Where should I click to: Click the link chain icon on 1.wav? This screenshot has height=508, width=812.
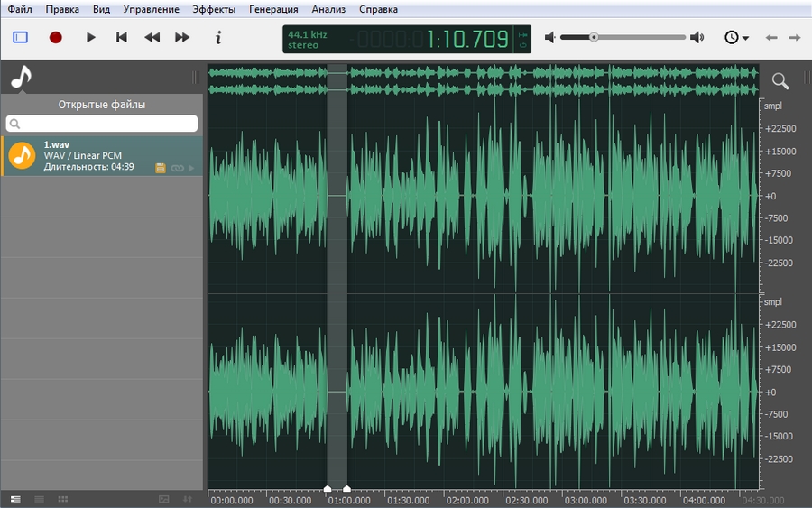pyautogui.click(x=177, y=168)
